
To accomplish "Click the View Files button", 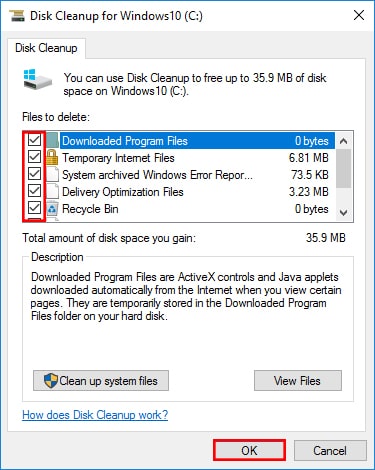I will 298,381.
